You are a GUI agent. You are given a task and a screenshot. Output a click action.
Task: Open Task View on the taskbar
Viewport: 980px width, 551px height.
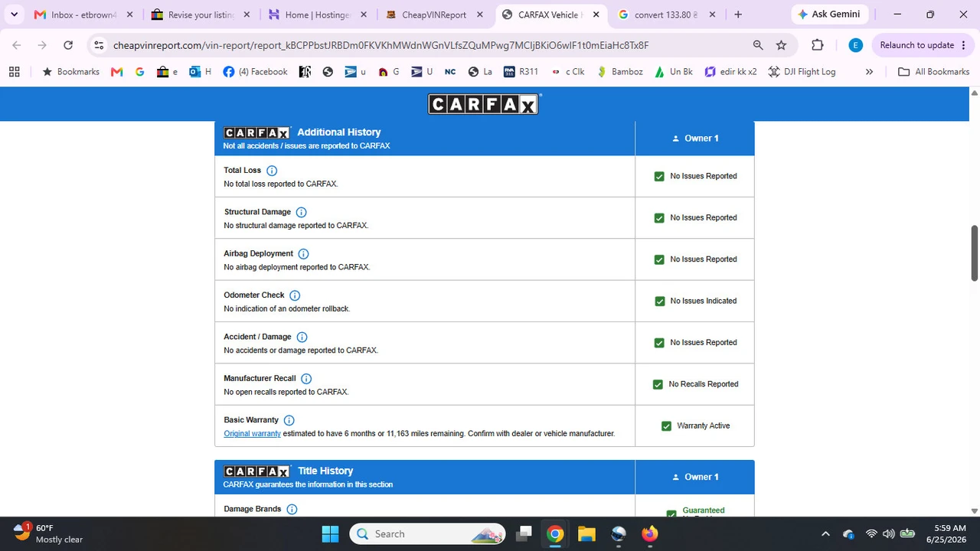(524, 533)
